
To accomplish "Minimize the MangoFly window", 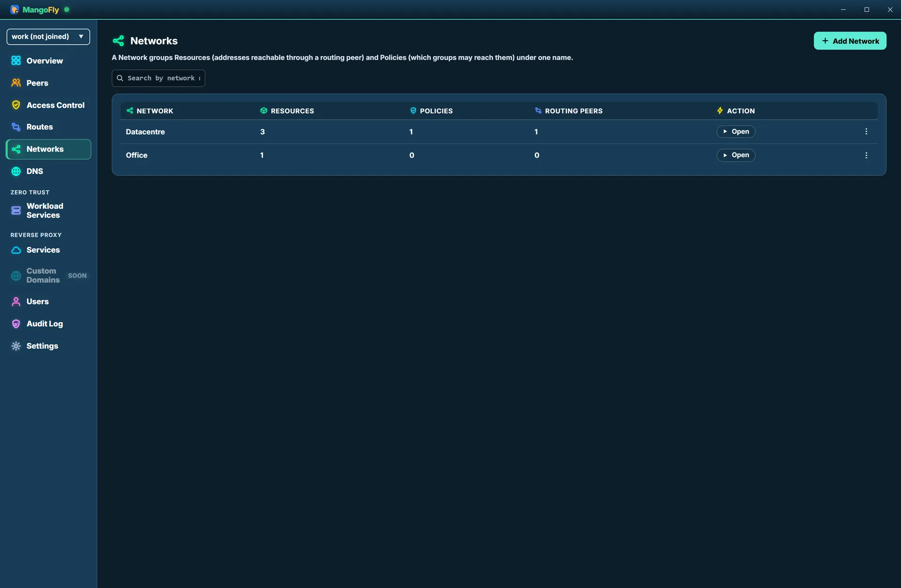I will [x=843, y=9].
